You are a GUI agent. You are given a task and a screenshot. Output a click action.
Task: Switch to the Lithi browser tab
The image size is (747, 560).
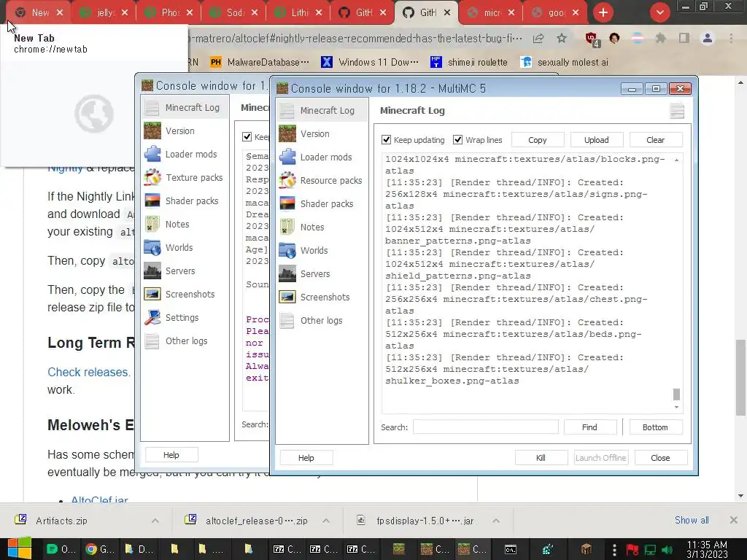[x=298, y=12]
